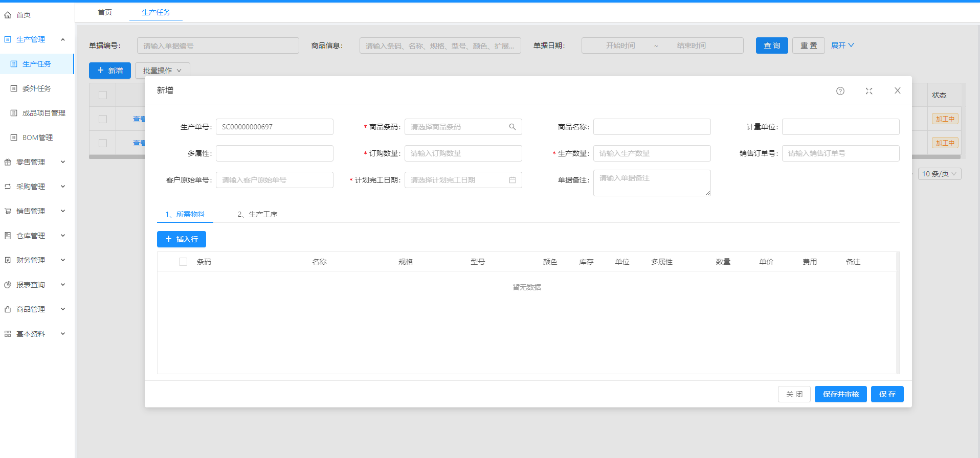Click plus icon on 新增 button
This screenshot has height=458, width=980.
[101, 70]
